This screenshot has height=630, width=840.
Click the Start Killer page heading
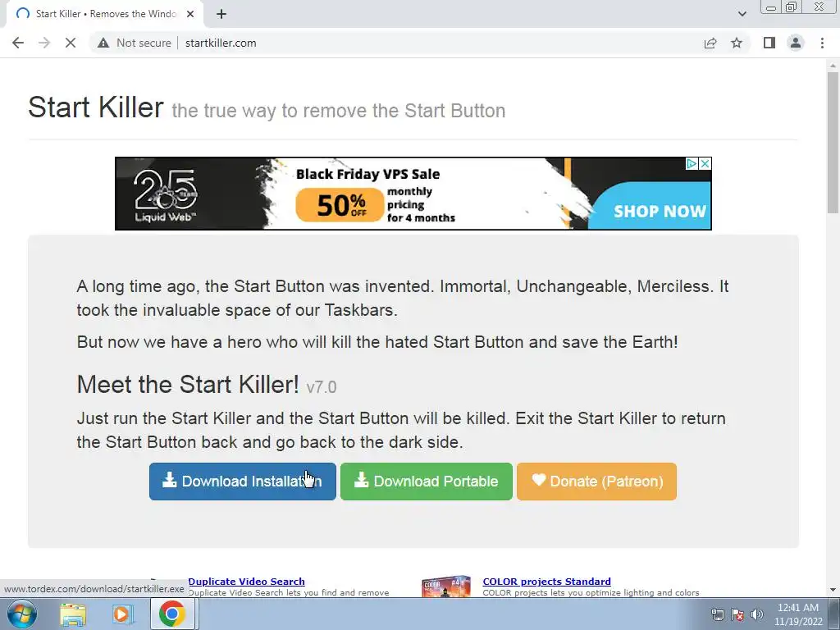coord(95,107)
